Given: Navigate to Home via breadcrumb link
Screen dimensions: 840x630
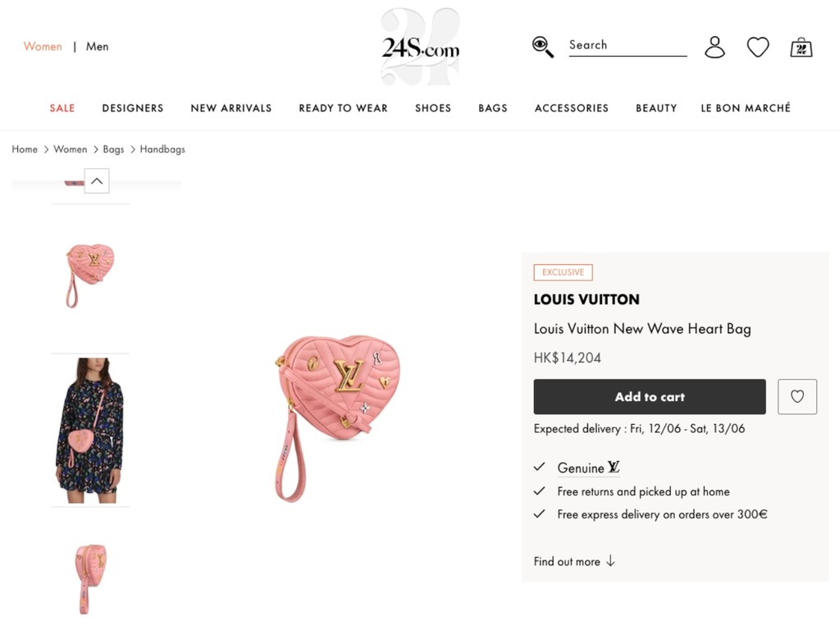Looking at the screenshot, I should 25,149.
